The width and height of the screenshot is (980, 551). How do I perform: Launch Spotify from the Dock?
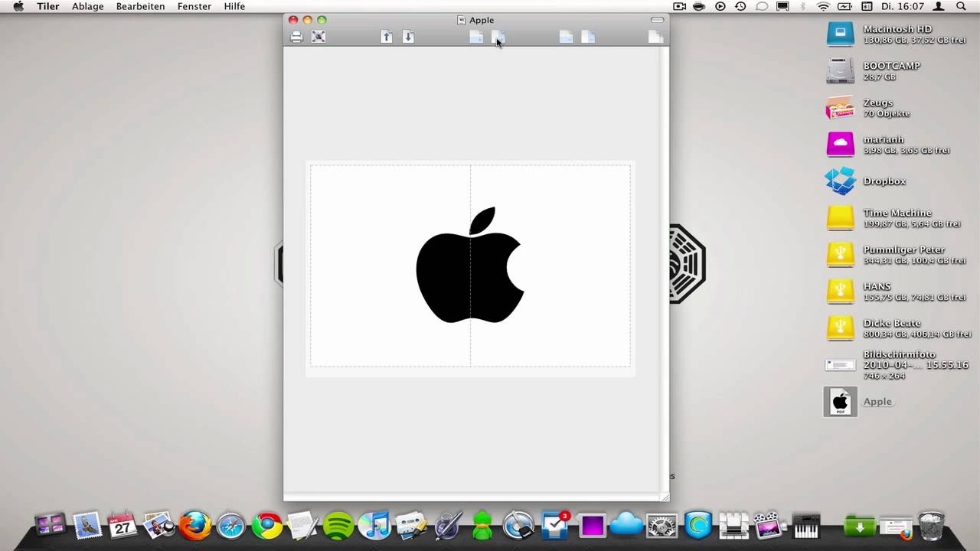(338, 526)
